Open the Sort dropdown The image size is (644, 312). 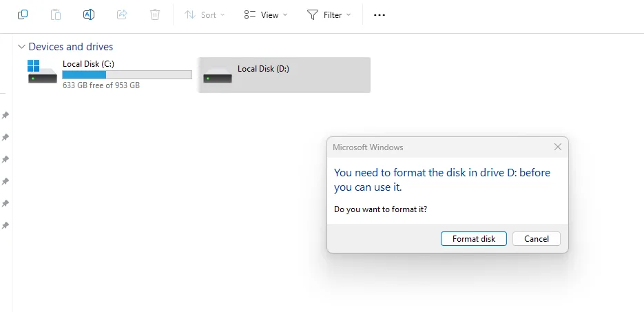click(205, 14)
